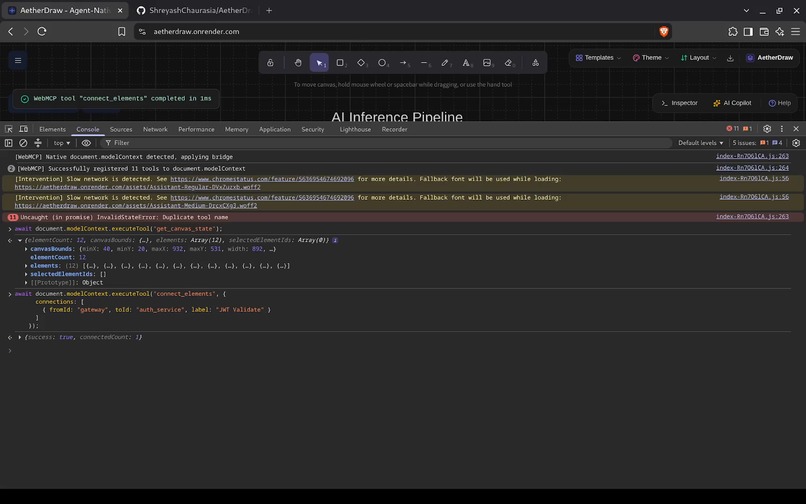This screenshot has width=806, height=504.
Task: Open the AetherDraw hamburger menu
Action: (x=18, y=61)
